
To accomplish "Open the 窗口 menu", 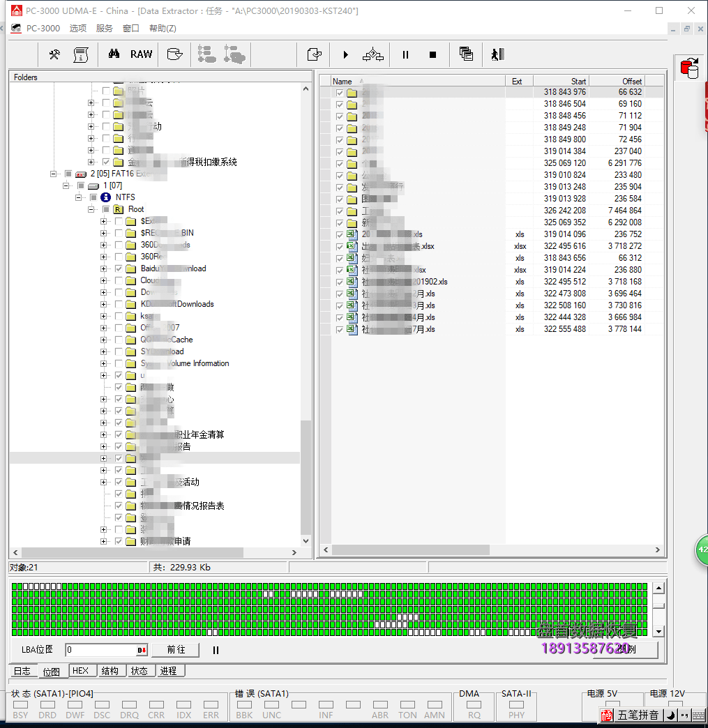I will (x=131, y=29).
